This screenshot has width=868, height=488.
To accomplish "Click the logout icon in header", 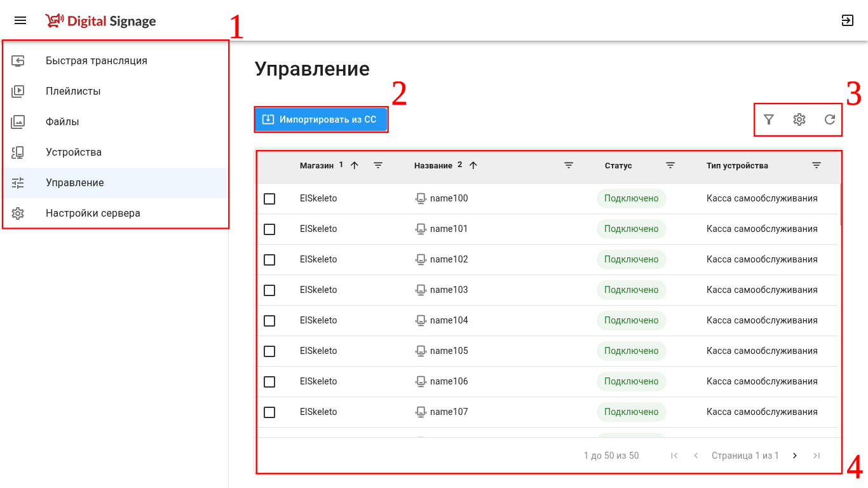I will click(847, 21).
